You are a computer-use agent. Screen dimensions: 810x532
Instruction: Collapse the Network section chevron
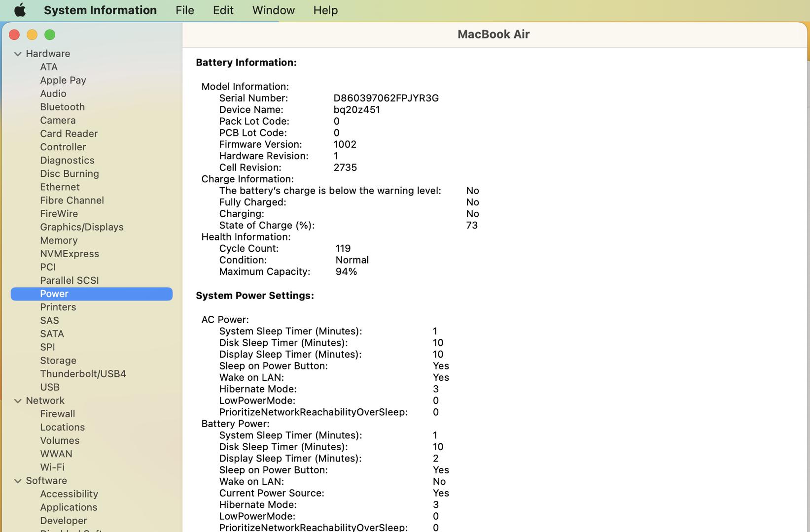coord(18,401)
